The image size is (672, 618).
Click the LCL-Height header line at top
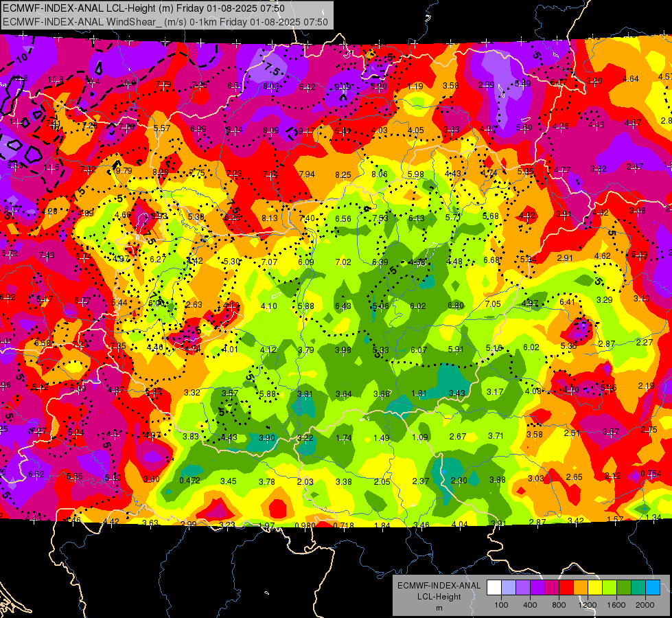coord(143,8)
